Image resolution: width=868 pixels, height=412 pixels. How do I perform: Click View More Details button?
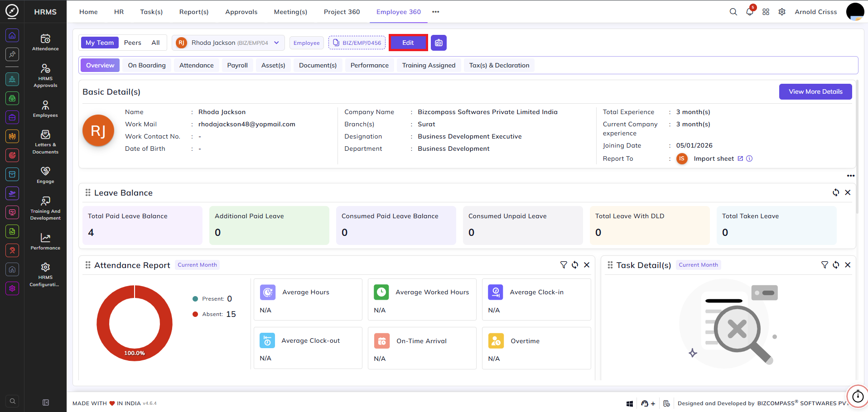[x=815, y=91]
